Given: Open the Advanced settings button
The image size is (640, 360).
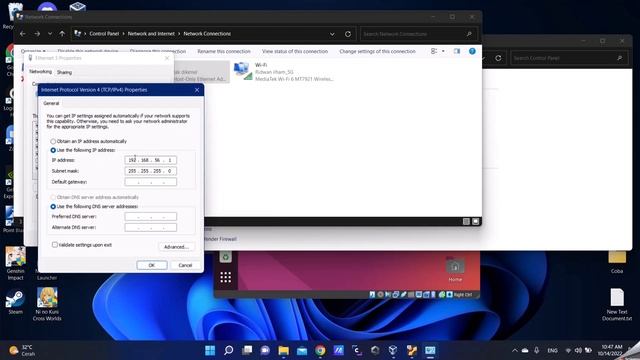Looking at the screenshot, I should click(x=176, y=247).
